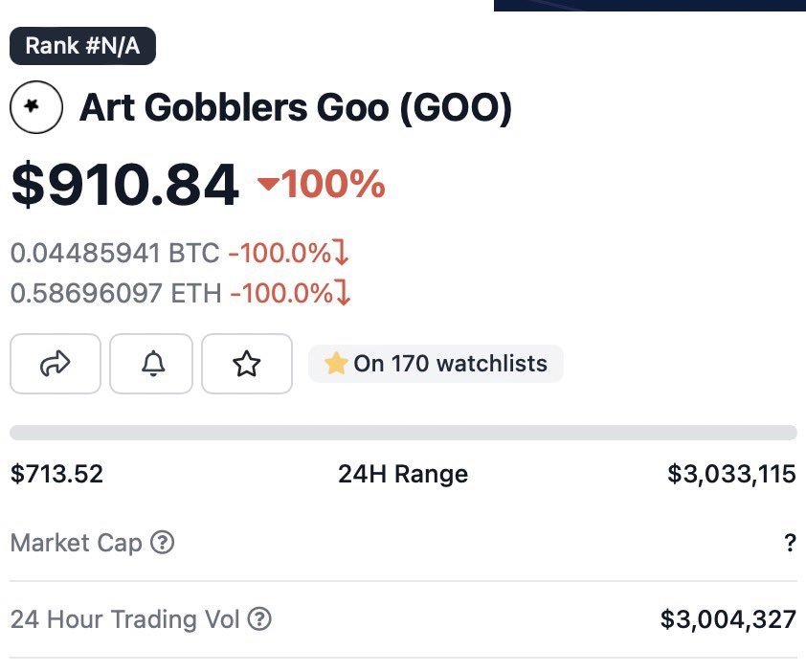Click the red arrow after ETH percentage
This screenshot has height=672, width=806.
coord(343,293)
